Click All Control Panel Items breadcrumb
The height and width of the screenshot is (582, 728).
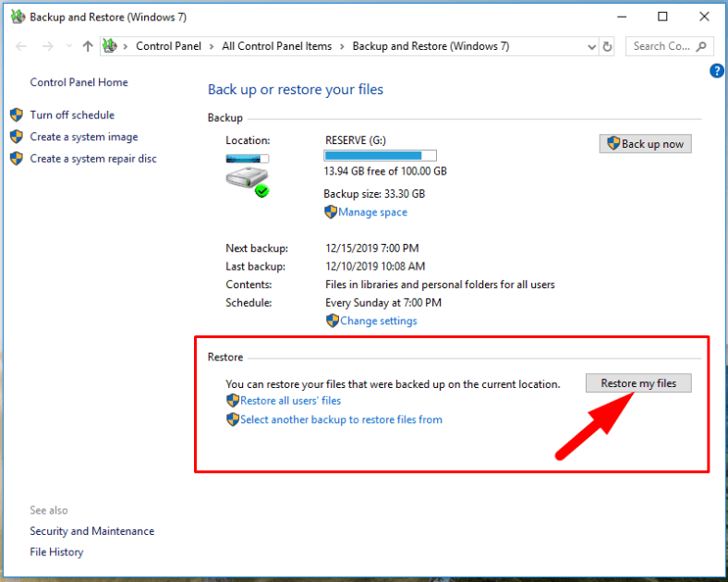[277, 46]
